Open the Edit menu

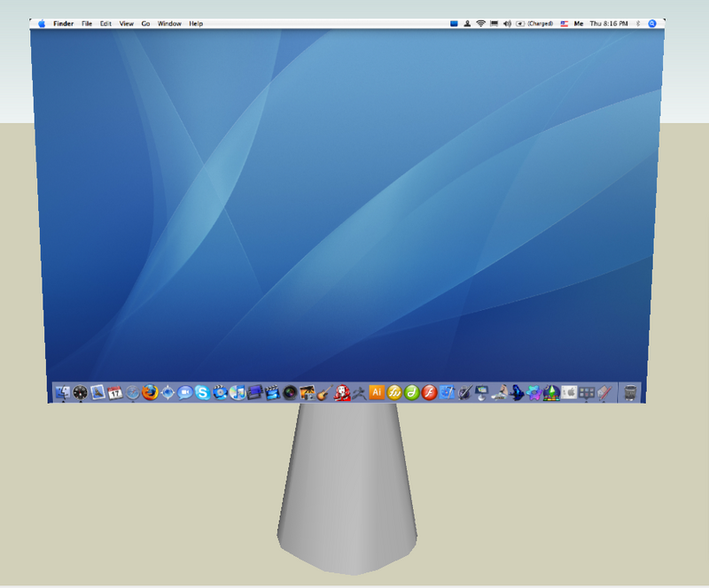click(105, 24)
